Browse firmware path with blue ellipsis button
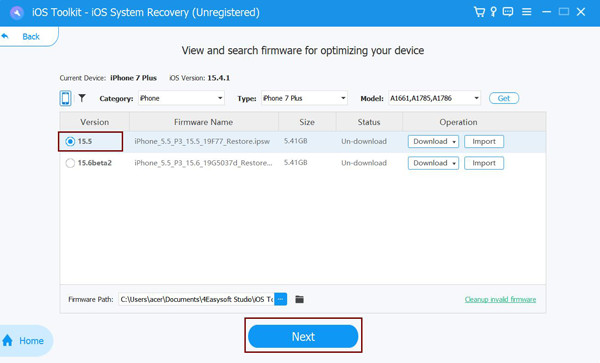 click(280, 299)
